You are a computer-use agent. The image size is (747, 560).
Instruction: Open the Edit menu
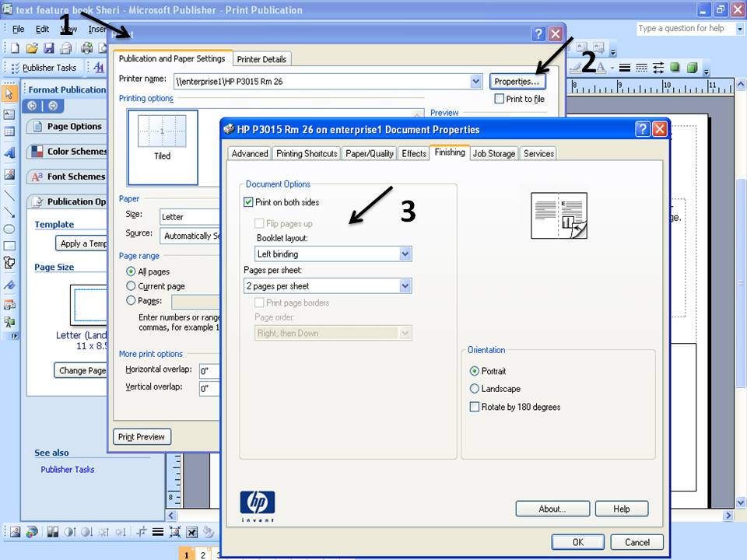click(x=42, y=29)
